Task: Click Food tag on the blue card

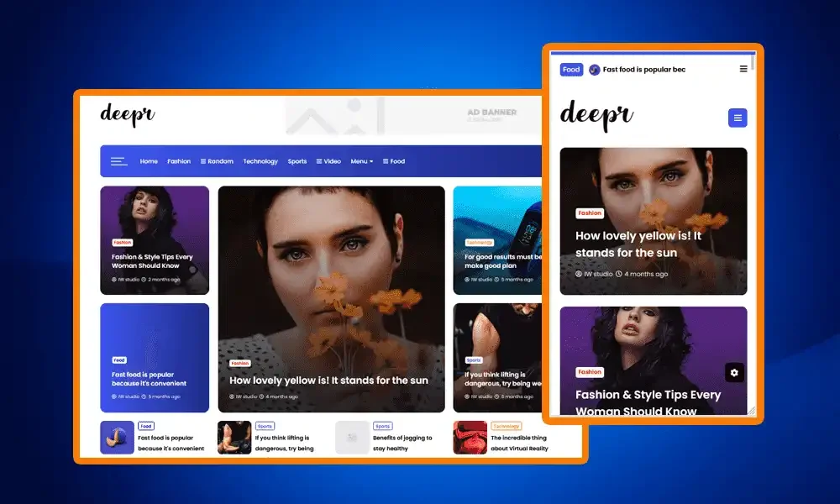Action: pos(119,360)
